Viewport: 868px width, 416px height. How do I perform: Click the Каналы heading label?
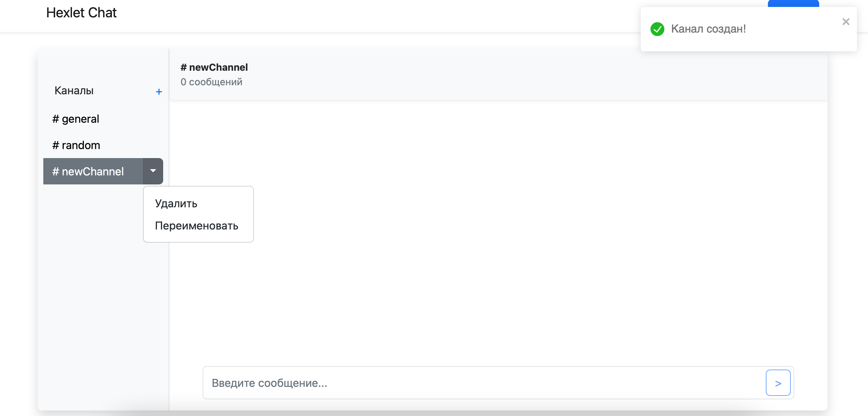point(74,91)
